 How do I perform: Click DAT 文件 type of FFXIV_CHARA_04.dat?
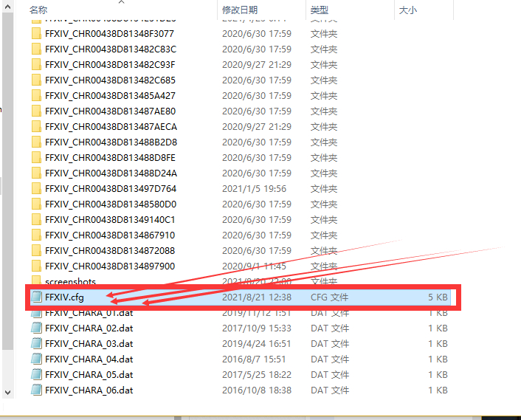tap(330, 359)
